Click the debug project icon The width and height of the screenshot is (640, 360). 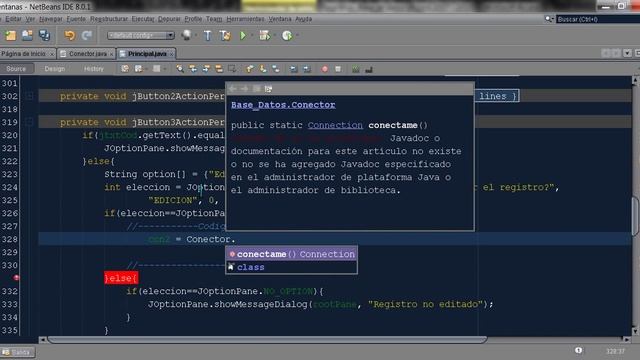pyautogui.click(x=264, y=36)
